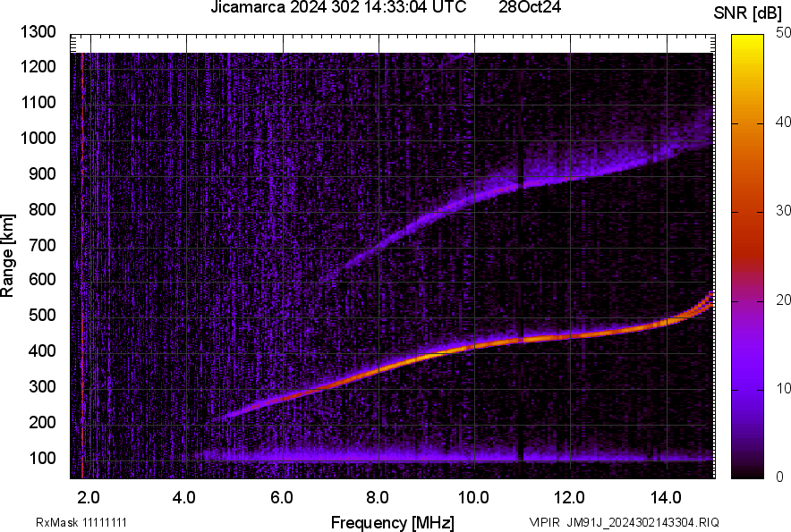The height and width of the screenshot is (532, 791).
Task: Click colorbar tick value 0
Action: tap(780, 477)
